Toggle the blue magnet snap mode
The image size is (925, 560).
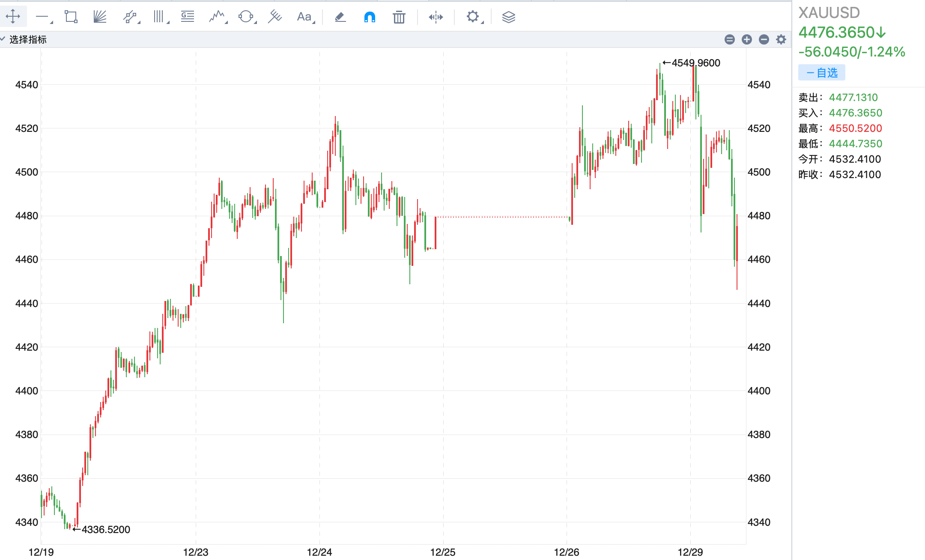tap(369, 17)
